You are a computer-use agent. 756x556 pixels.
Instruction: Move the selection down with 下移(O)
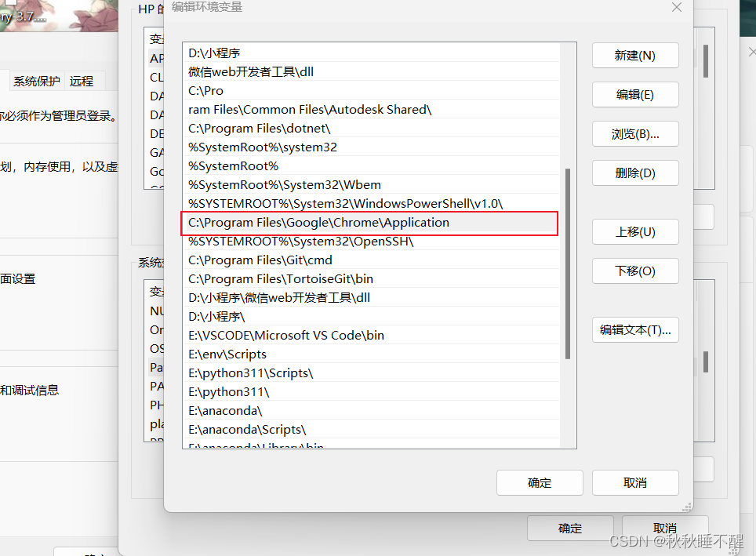tap(635, 271)
